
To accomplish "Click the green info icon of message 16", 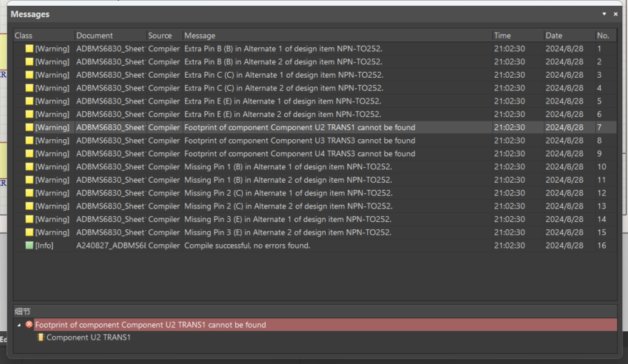I will (x=29, y=246).
